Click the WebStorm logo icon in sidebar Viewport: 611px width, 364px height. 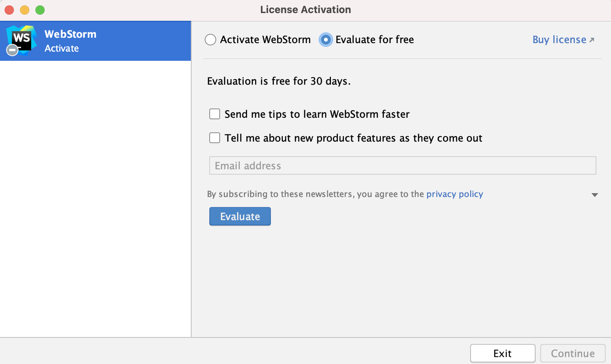pos(22,40)
